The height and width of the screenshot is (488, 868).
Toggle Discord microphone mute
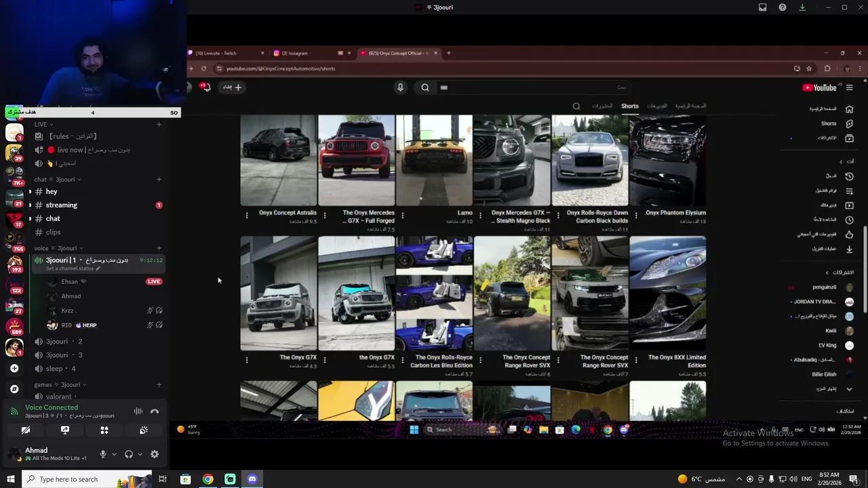click(103, 454)
